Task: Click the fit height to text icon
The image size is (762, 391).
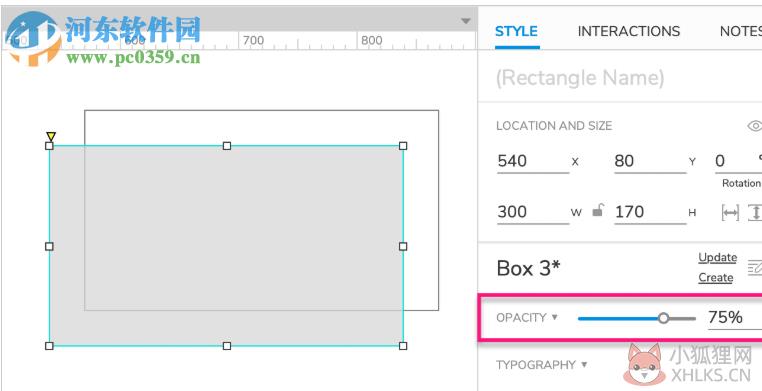Action: 755,212
